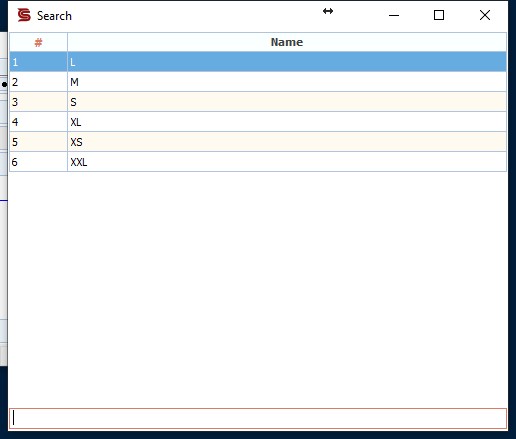Close the Search dialog

pyautogui.click(x=485, y=15)
